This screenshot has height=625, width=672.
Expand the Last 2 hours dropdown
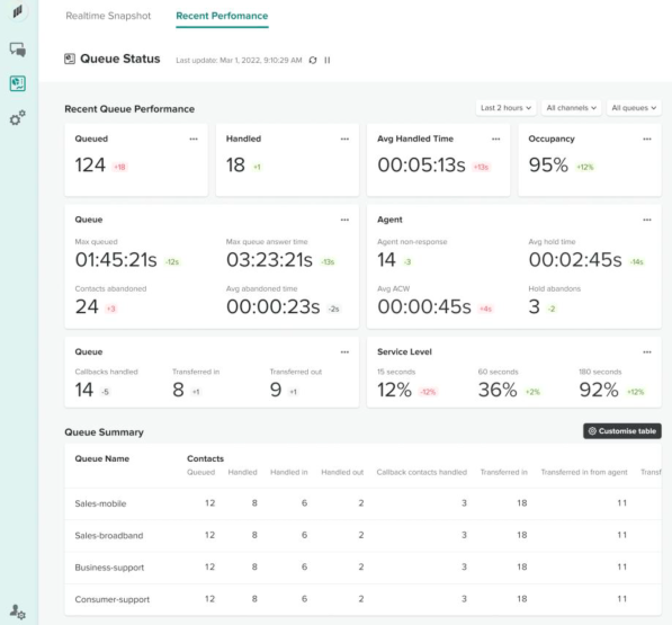pos(505,108)
